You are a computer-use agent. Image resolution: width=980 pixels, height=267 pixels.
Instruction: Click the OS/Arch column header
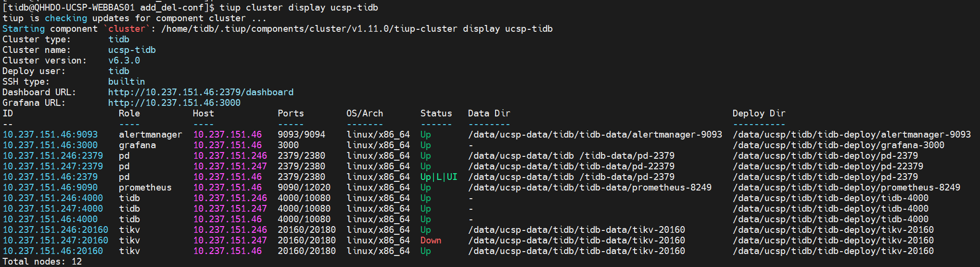(x=364, y=113)
